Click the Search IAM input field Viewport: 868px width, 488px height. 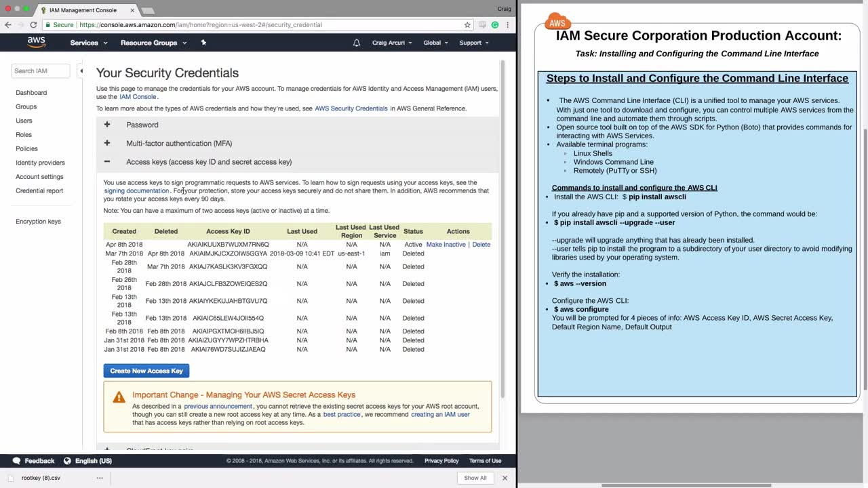click(x=41, y=70)
